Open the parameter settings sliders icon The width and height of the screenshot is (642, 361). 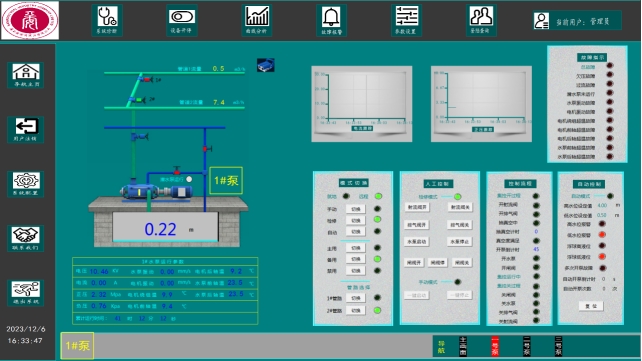406,20
